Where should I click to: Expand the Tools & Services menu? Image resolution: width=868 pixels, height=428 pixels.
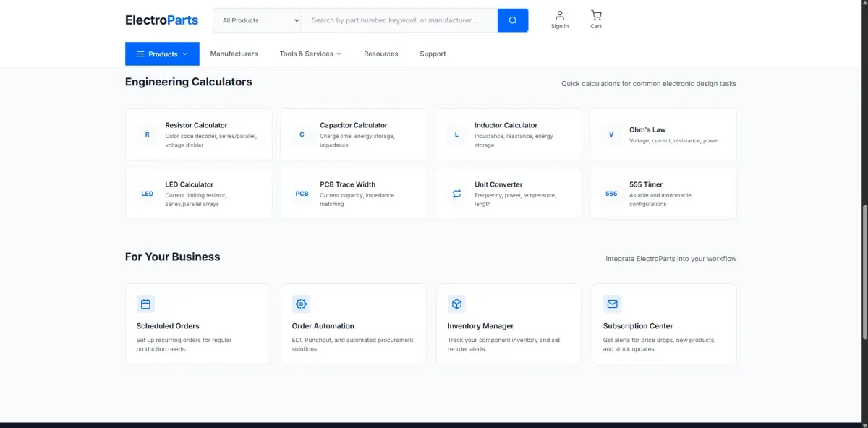[x=310, y=54]
